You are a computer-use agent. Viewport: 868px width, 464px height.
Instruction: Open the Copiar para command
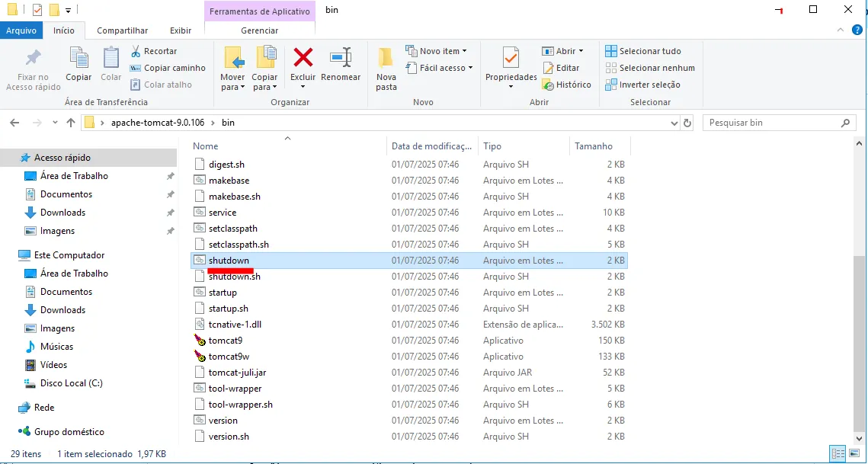pos(264,69)
